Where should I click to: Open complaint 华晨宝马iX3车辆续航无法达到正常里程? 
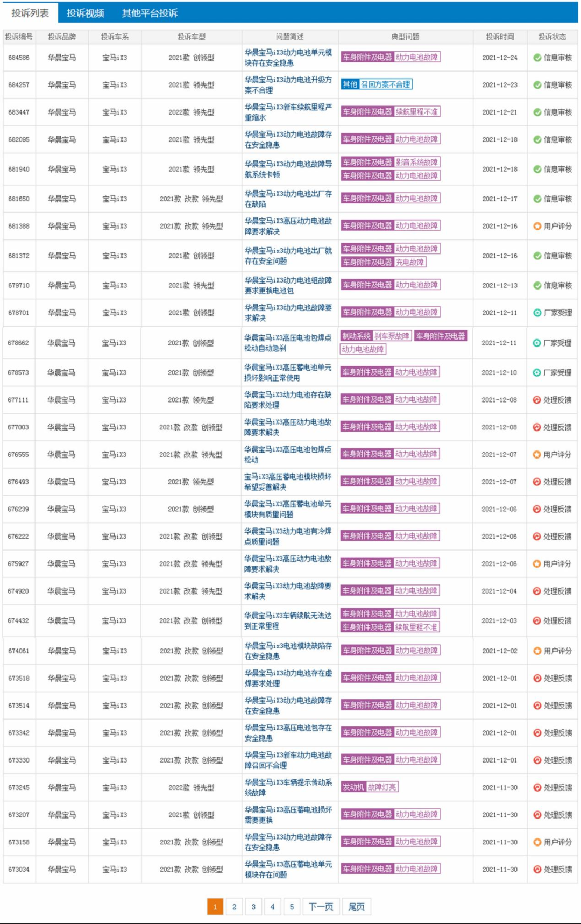click(288, 620)
